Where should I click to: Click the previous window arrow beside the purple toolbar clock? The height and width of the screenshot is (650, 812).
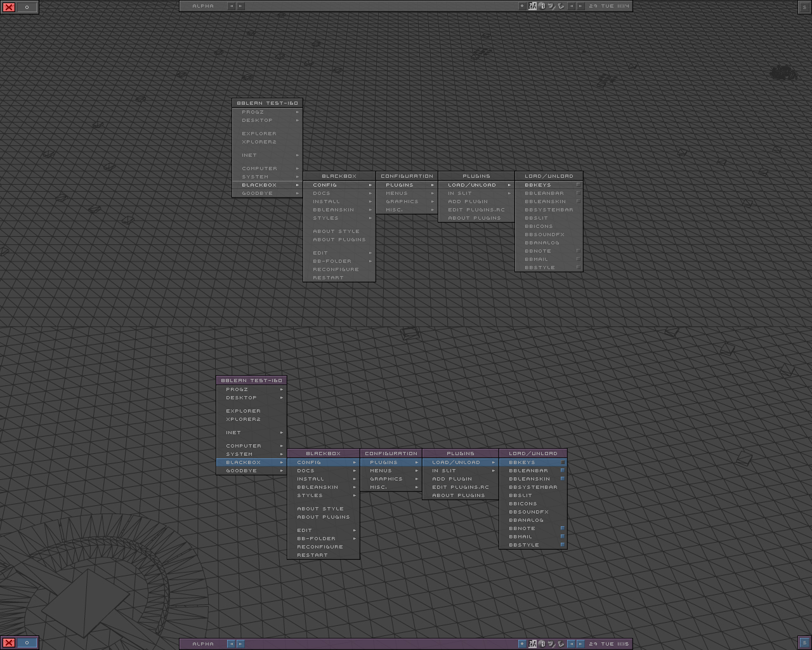coord(571,644)
